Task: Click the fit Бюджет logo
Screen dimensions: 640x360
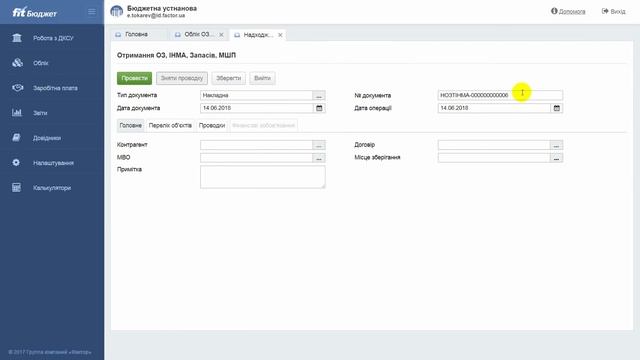Action: click(34, 13)
